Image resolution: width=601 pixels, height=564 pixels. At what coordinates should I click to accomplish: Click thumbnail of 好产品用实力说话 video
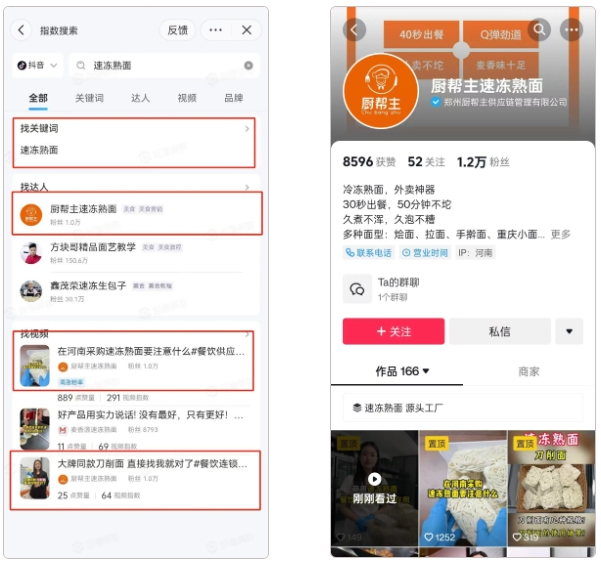(35, 429)
